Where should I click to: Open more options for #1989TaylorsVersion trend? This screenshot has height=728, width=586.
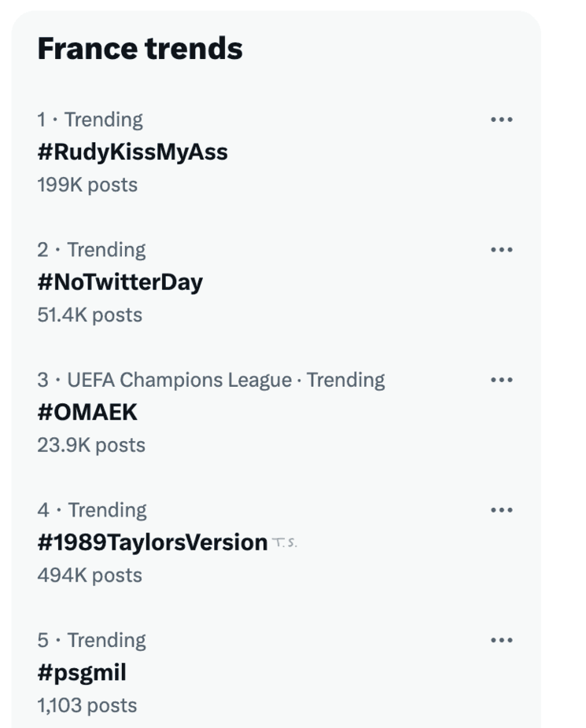coord(503,509)
